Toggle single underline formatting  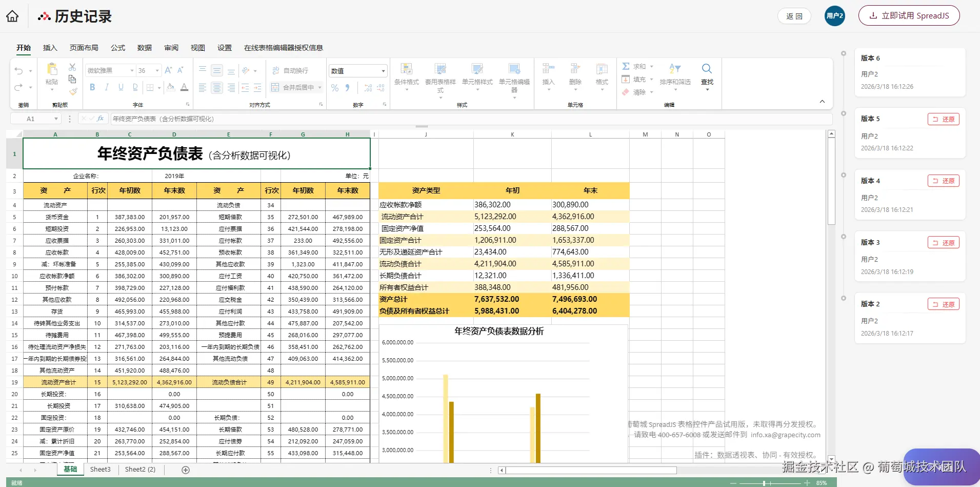(x=121, y=87)
